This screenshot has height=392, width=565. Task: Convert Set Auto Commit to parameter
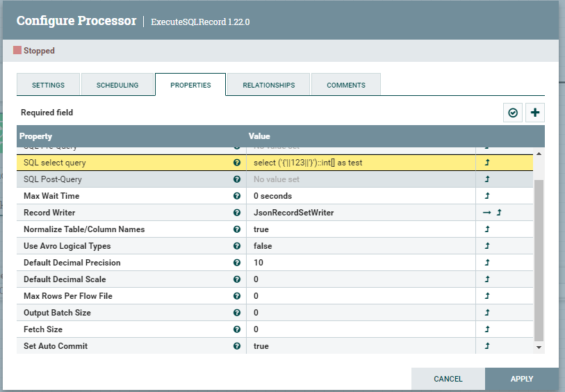pyautogui.click(x=487, y=346)
